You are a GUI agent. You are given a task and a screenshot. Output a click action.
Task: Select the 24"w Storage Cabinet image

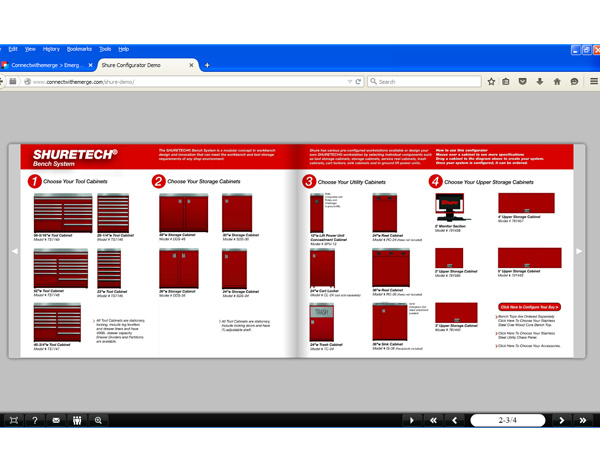(x=234, y=268)
